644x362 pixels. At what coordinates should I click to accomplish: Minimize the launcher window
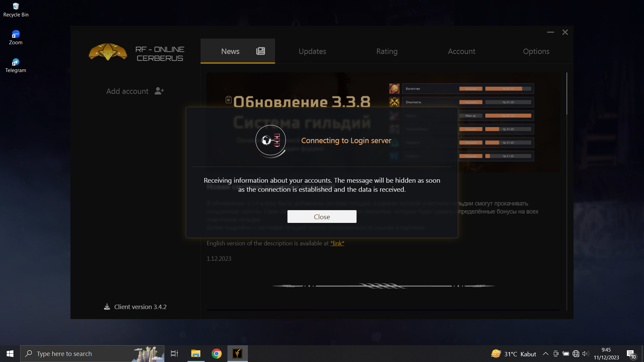(550, 32)
